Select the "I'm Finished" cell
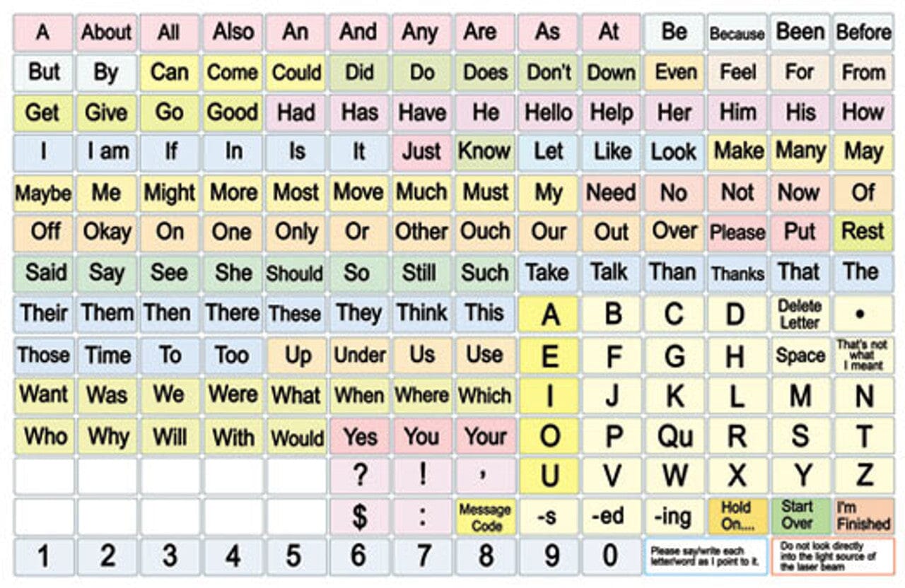 [863, 517]
